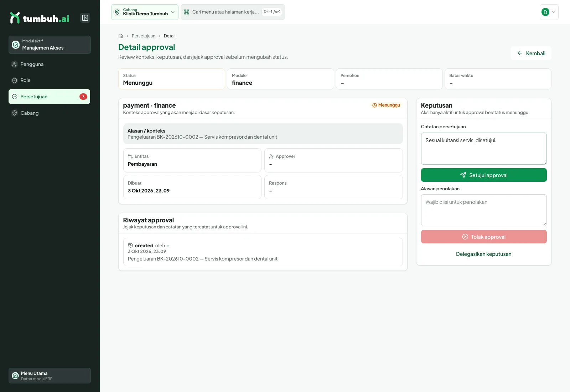Open the Pengguna menu
The image size is (570, 392).
coord(49,64)
